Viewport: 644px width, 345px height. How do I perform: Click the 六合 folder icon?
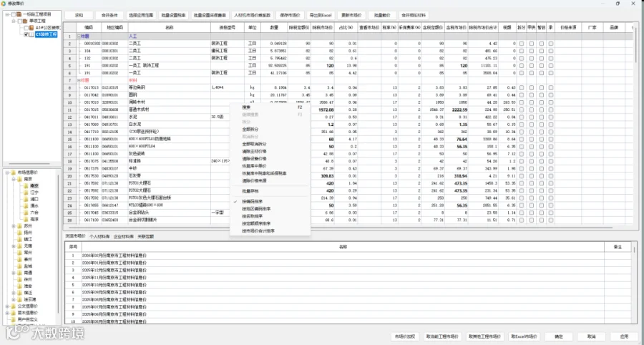pos(26,213)
